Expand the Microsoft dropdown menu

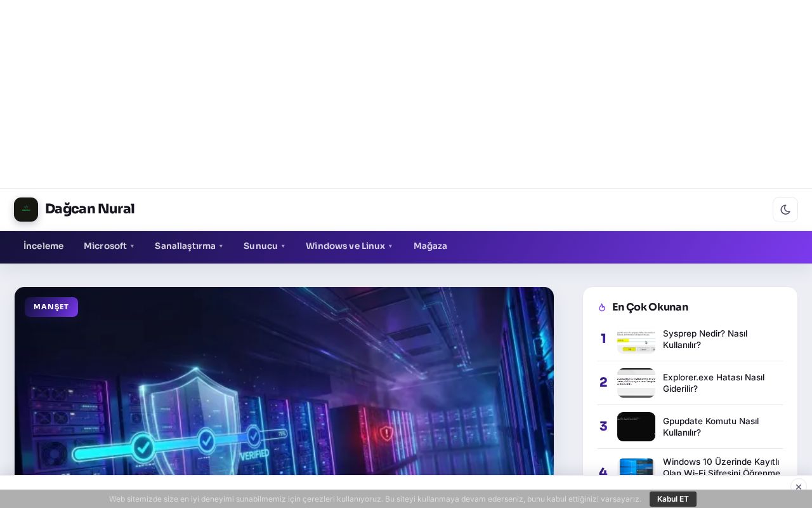point(109,246)
